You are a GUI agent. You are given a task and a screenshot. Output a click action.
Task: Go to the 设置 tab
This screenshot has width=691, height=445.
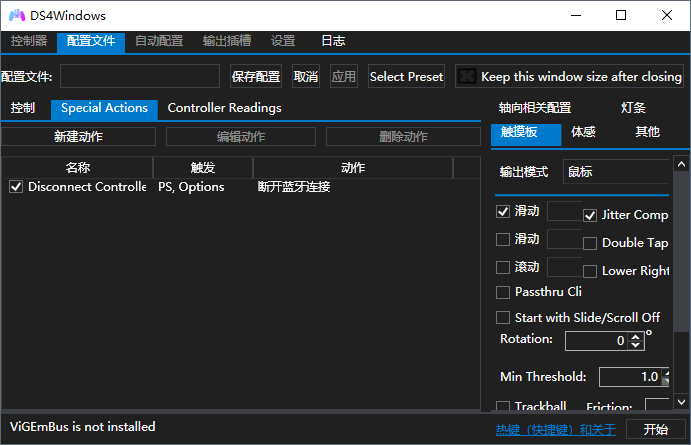pos(283,41)
